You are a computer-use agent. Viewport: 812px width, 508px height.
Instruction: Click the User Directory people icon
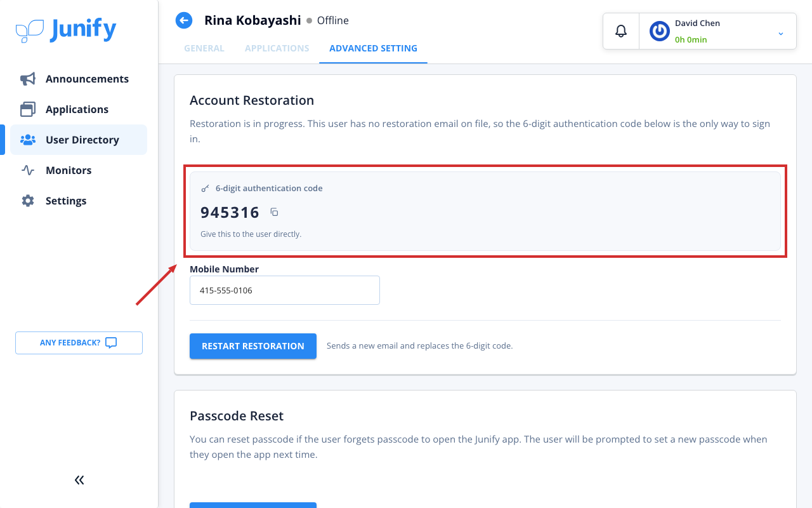(x=28, y=140)
